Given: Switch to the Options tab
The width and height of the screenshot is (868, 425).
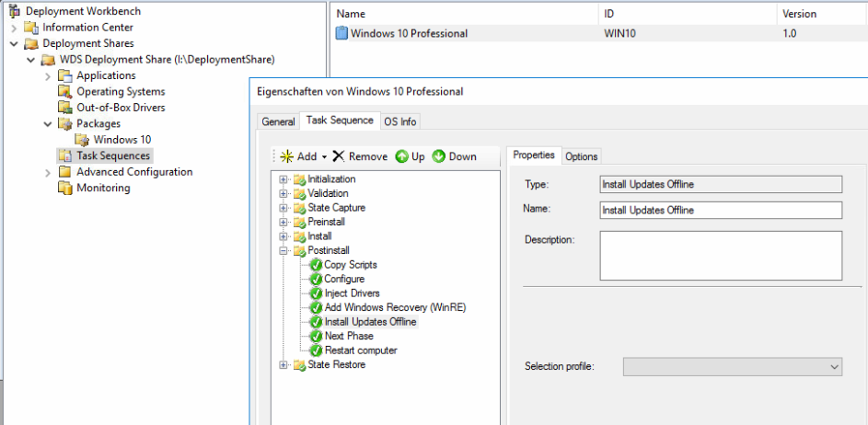Looking at the screenshot, I should pyautogui.click(x=581, y=156).
